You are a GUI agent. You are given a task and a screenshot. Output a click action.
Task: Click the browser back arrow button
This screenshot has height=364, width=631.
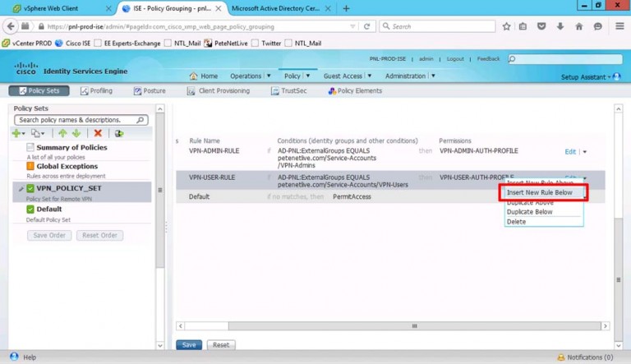[11, 26]
